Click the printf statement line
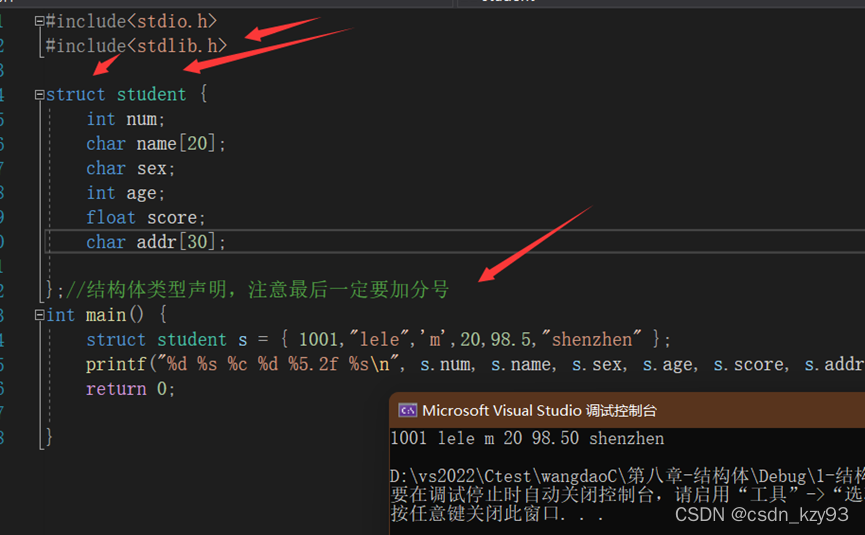The image size is (865, 535). (474, 364)
